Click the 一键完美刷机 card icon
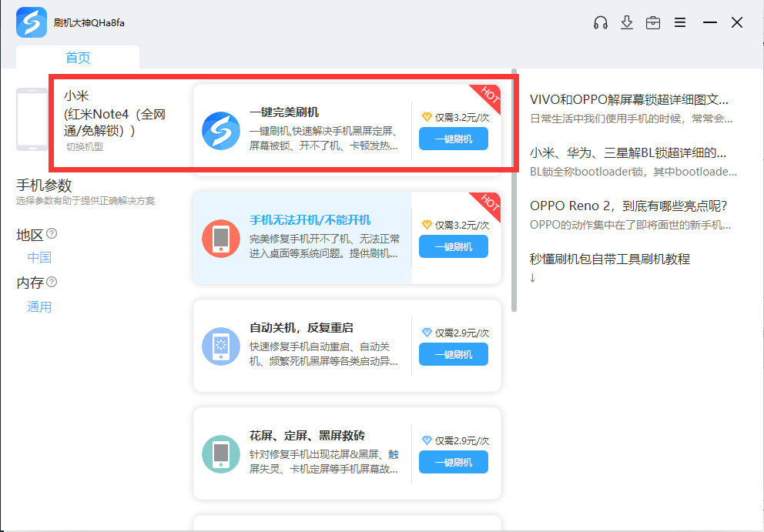Image resolution: width=764 pixels, height=532 pixels. tap(221, 131)
